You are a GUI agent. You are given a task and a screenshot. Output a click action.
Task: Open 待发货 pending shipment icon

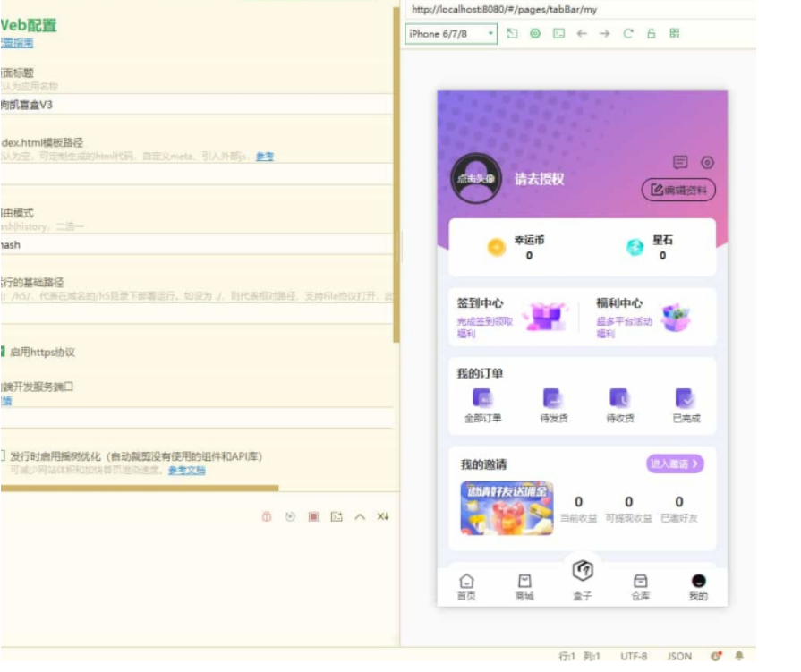coord(553,398)
